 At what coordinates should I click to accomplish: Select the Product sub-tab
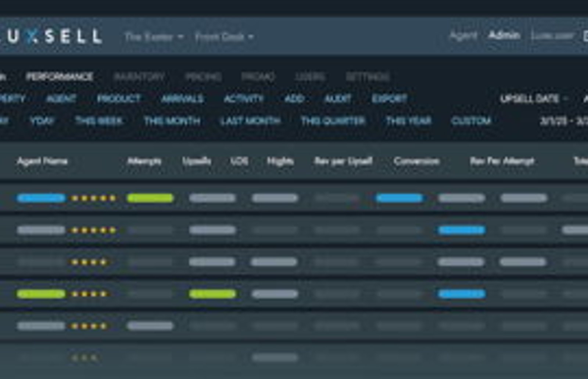pos(119,98)
